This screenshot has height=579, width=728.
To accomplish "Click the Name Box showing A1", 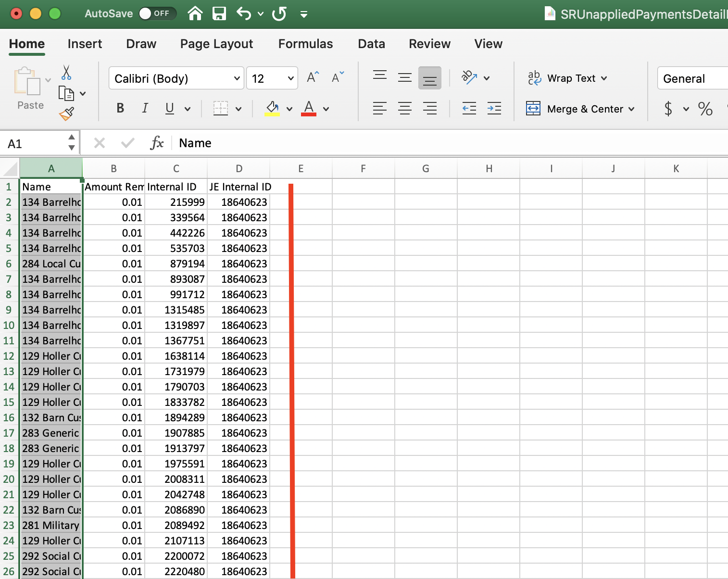I will (x=35, y=144).
